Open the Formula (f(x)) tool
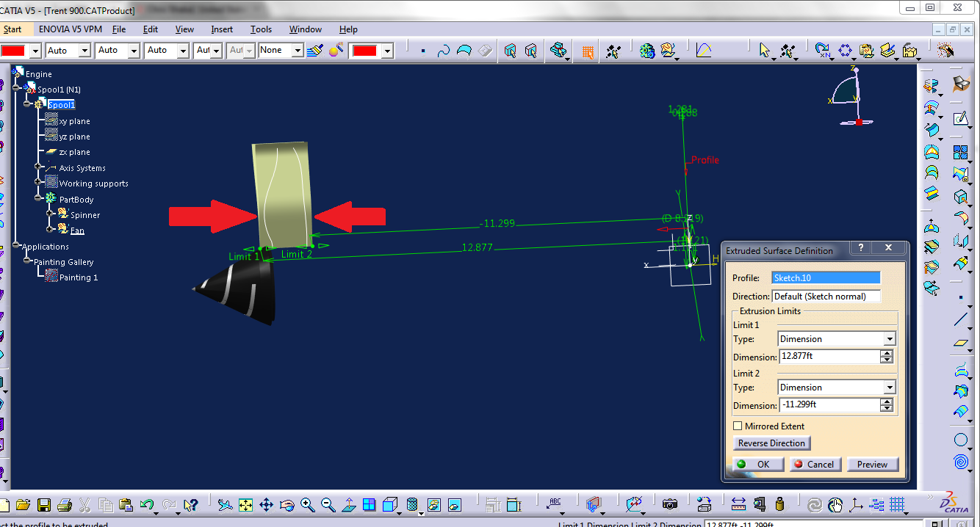 (703, 51)
